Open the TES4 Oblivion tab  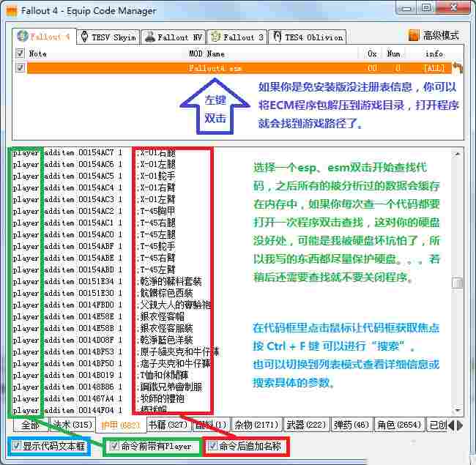click(308, 37)
